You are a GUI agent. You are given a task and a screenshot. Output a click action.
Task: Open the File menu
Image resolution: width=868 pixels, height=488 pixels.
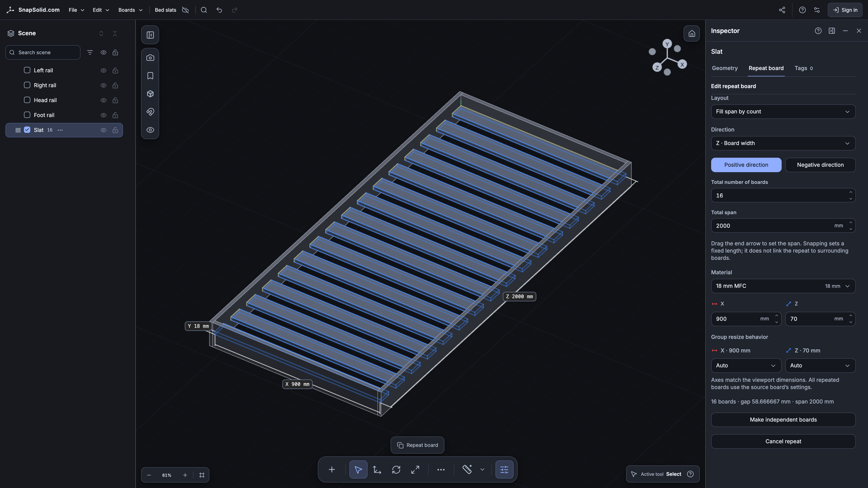[x=76, y=10]
